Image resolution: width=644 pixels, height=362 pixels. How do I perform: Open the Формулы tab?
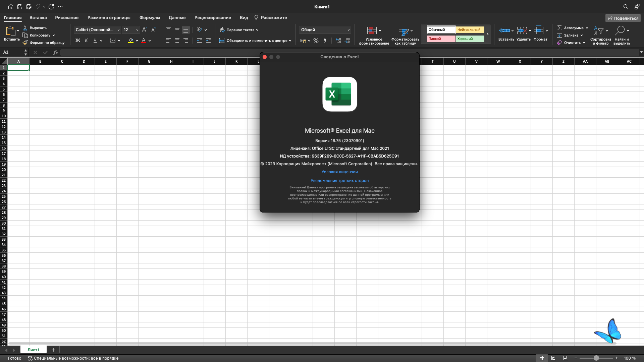pyautogui.click(x=150, y=18)
